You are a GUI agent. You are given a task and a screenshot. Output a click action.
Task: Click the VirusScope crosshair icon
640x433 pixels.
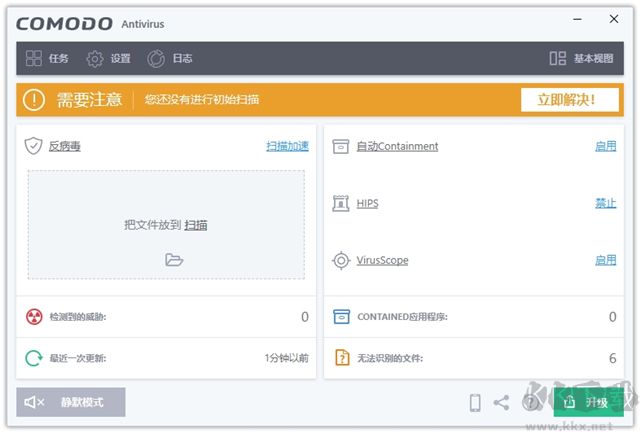click(341, 260)
